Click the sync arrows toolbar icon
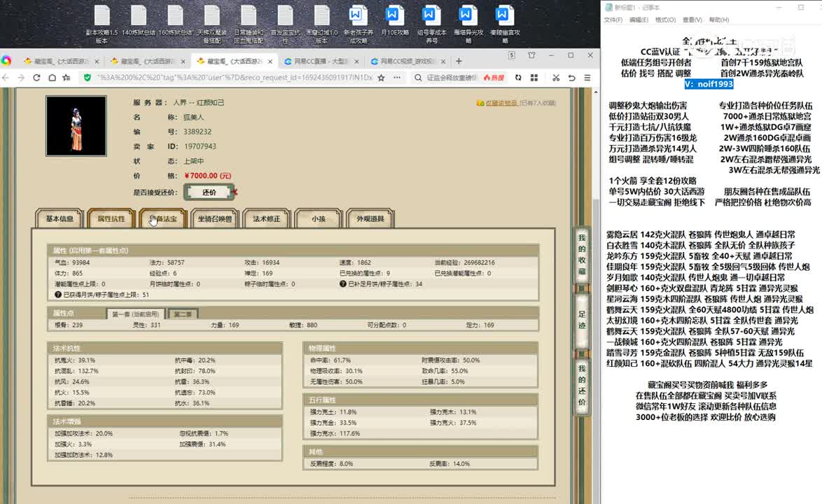This screenshot has width=822, height=504. (518, 78)
